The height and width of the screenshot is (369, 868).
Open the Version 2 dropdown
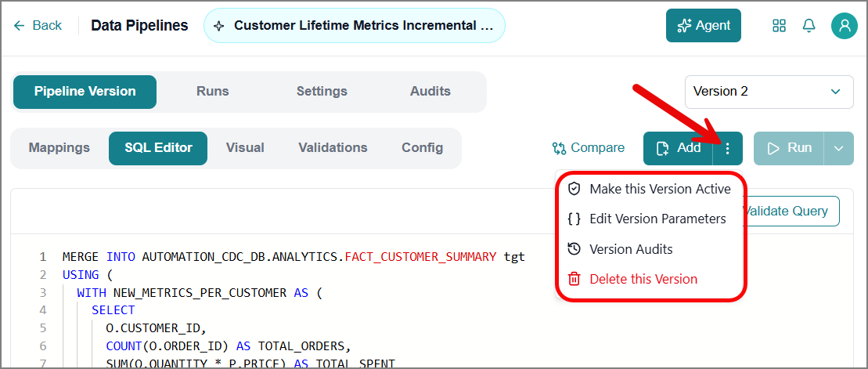(769, 92)
